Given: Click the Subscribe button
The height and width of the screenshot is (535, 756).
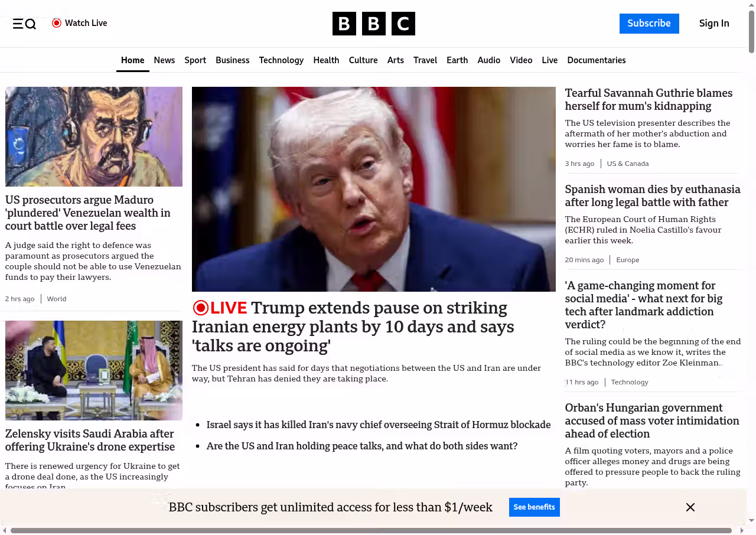Looking at the screenshot, I should pyautogui.click(x=649, y=24).
